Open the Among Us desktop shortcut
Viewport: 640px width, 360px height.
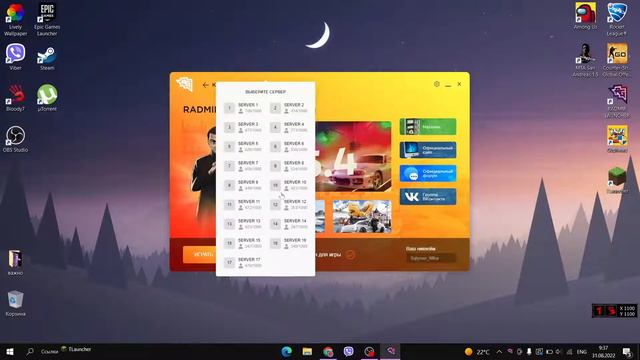pos(585,16)
